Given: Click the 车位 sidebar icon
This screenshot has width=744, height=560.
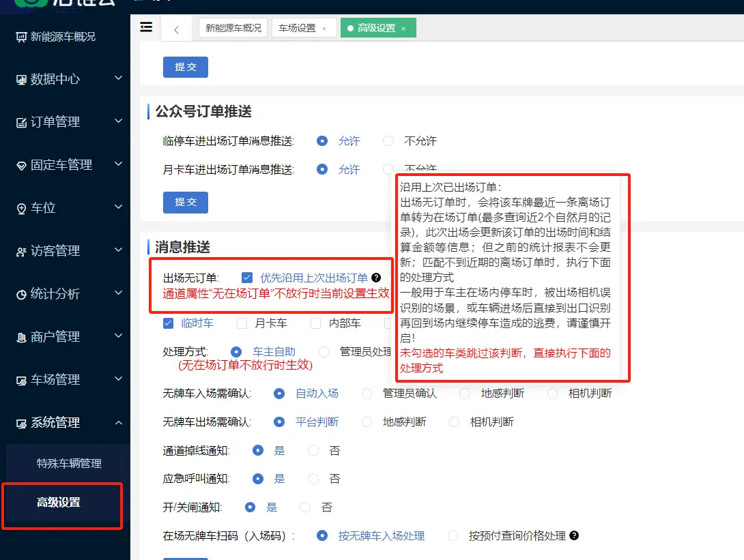Looking at the screenshot, I should (21, 208).
